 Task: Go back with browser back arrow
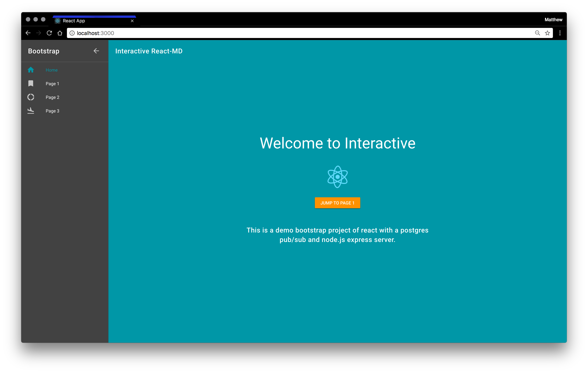click(28, 33)
